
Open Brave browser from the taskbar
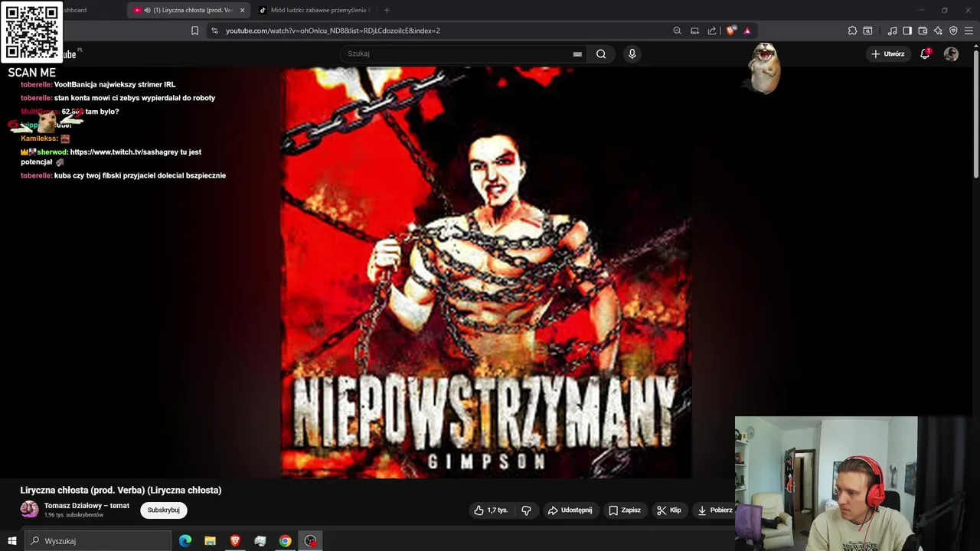[x=235, y=541]
